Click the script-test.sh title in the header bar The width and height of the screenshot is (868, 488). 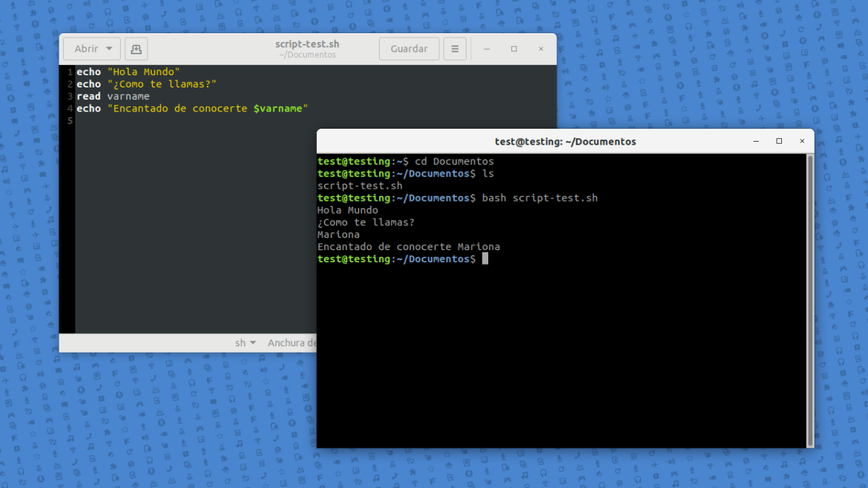307,43
